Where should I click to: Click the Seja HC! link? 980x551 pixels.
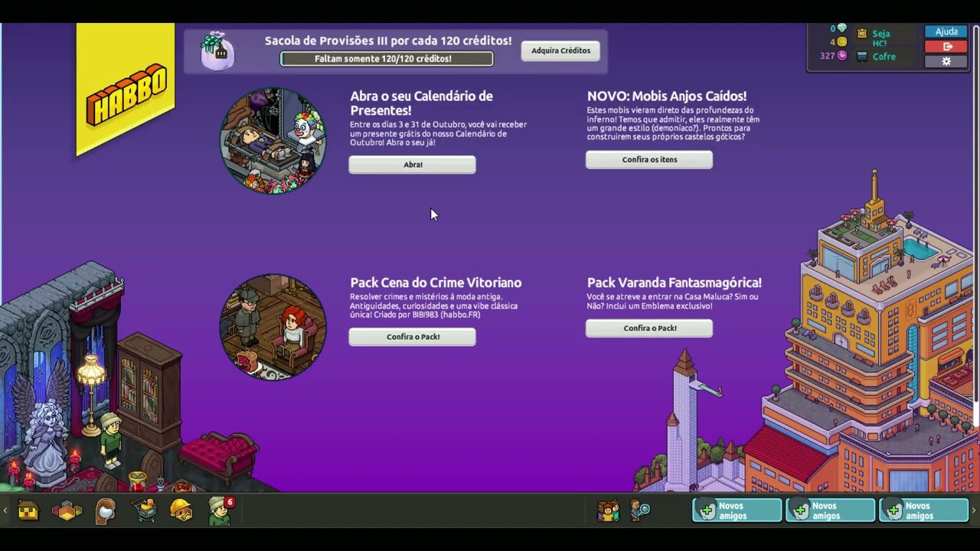click(880, 38)
